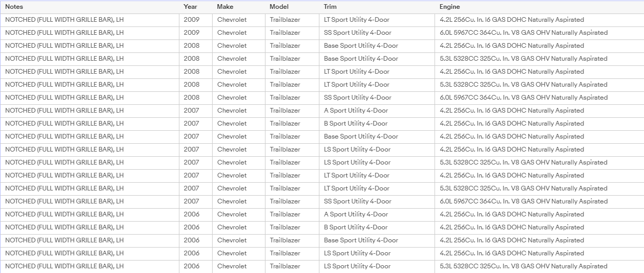Select 'SS Sport Utility 4-Door' trim in 2007 row
Viewport: 644px width, 273px height.
point(358,201)
